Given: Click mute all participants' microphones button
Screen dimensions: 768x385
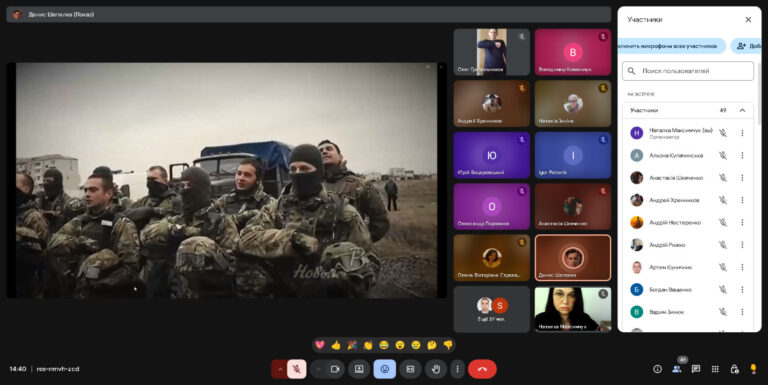Looking at the screenshot, I should 672,46.
